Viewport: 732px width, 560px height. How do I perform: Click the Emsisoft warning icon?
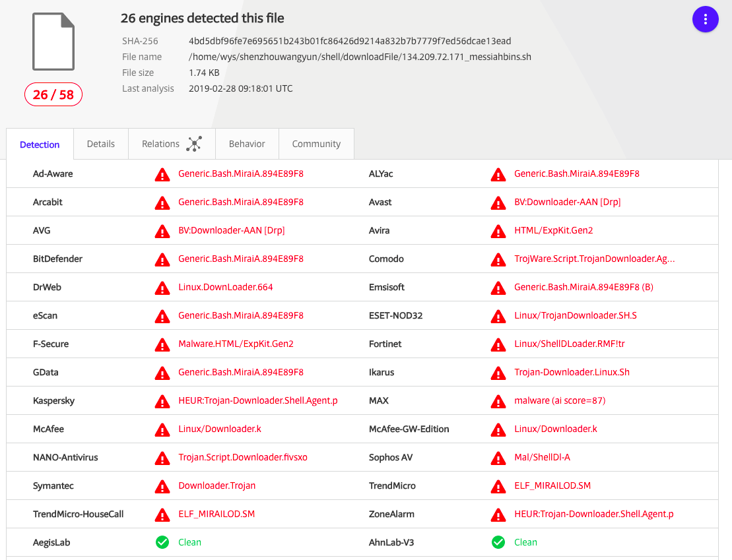tap(498, 288)
